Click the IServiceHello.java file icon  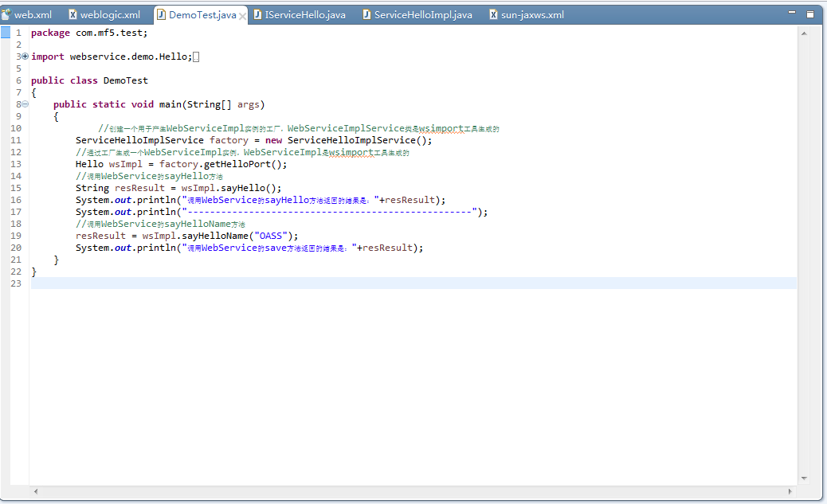click(258, 14)
